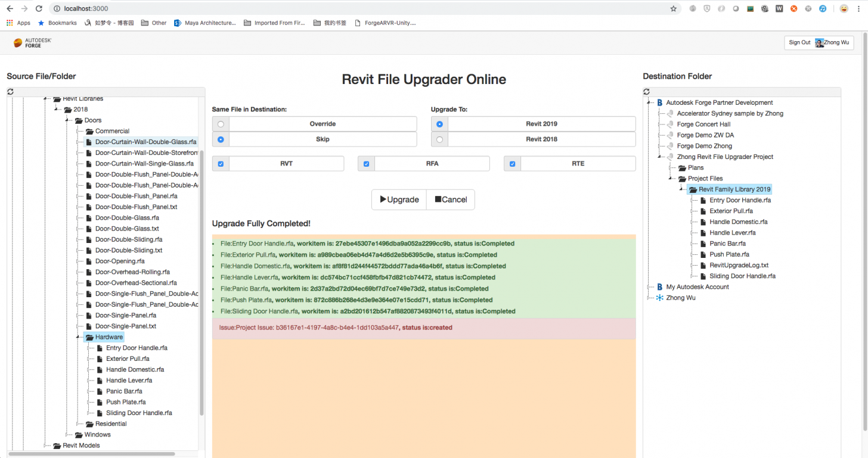Image resolution: width=868 pixels, height=458 pixels.
Task: Click the Forge Concert Hall project icon
Action: point(671,124)
